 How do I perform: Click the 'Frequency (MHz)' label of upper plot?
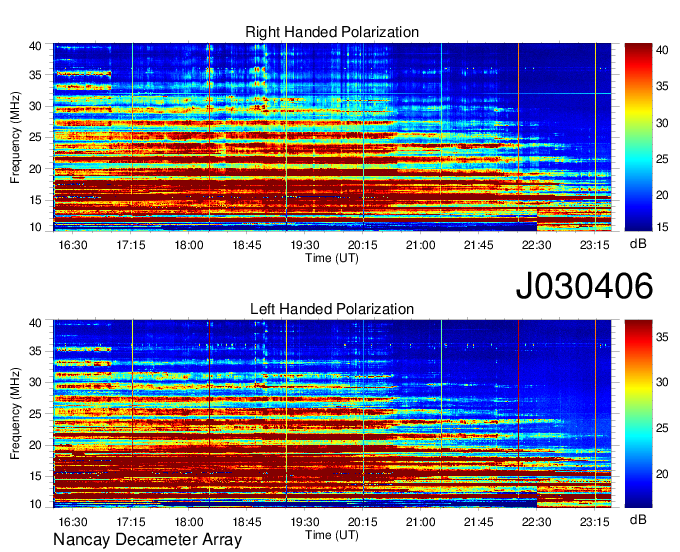[x=15, y=137]
